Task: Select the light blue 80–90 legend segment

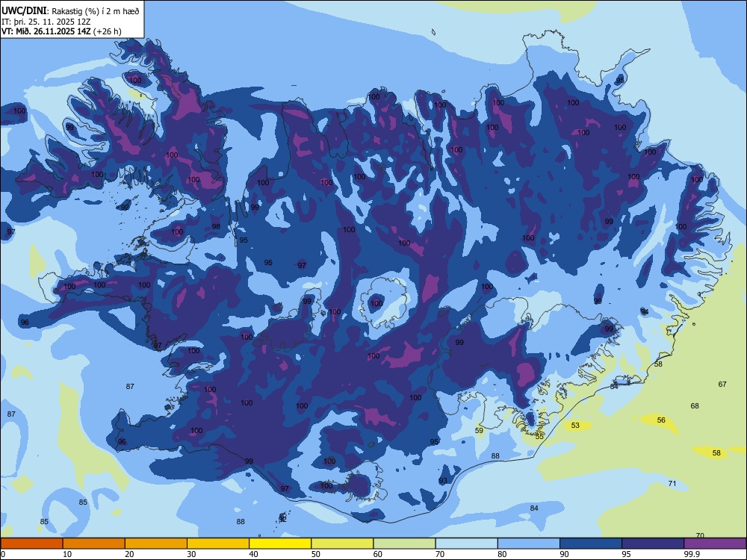Action: click(529, 544)
